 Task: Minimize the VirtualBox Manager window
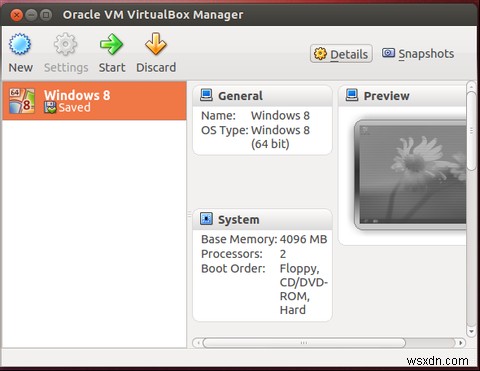(x=31, y=15)
